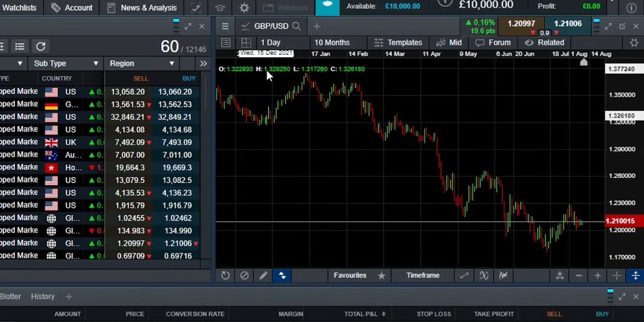
Task: Click the zoom out minus icon below chart
Action: (x=579, y=276)
